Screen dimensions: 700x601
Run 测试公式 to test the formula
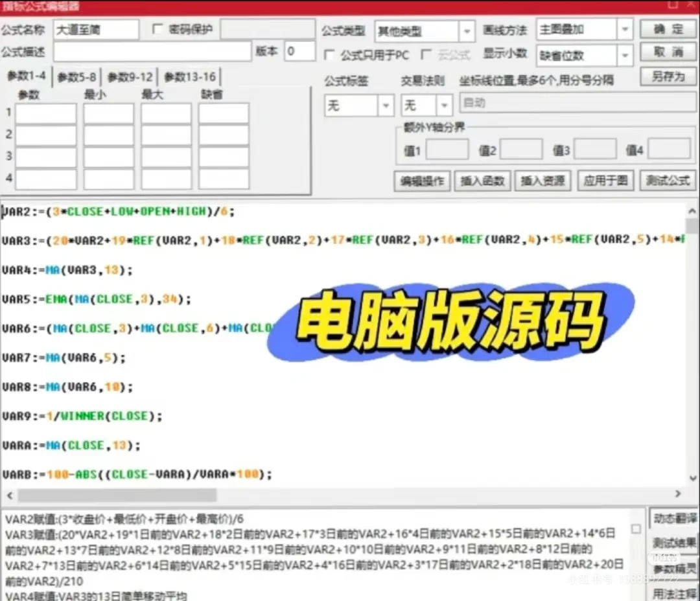pos(668,181)
